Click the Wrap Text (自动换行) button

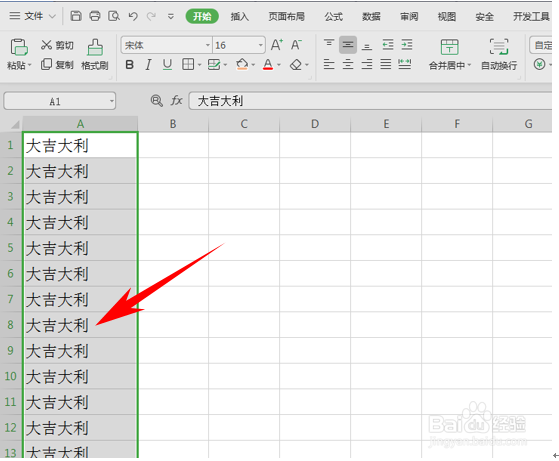coord(499,54)
